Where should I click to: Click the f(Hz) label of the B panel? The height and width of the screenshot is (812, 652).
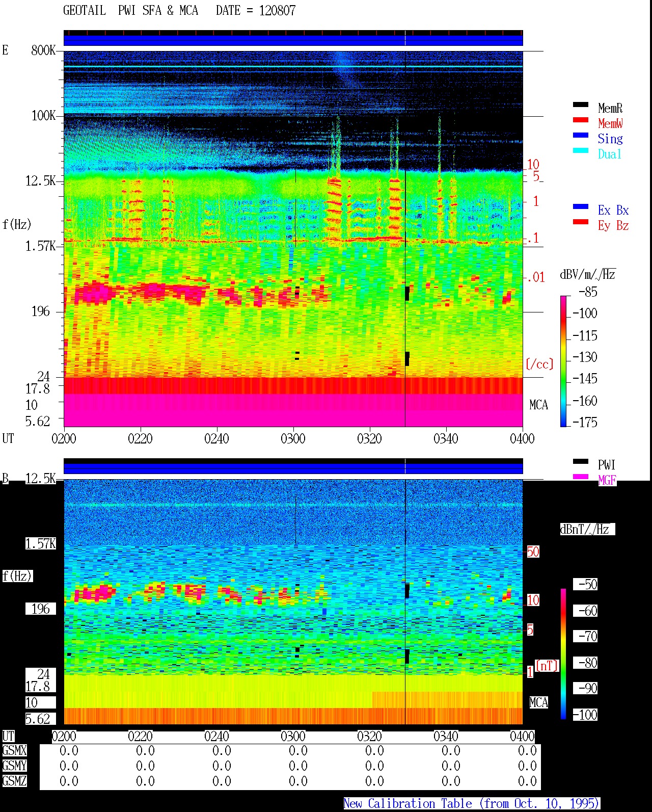point(17,576)
